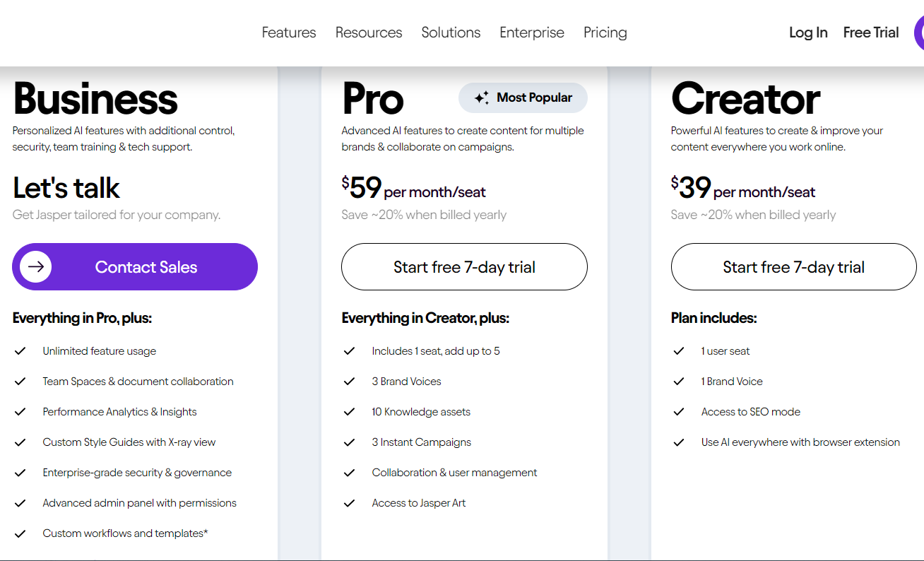Expand the Solutions navigation menu
The height and width of the screenshot is (561, 924).
point(451,33)
